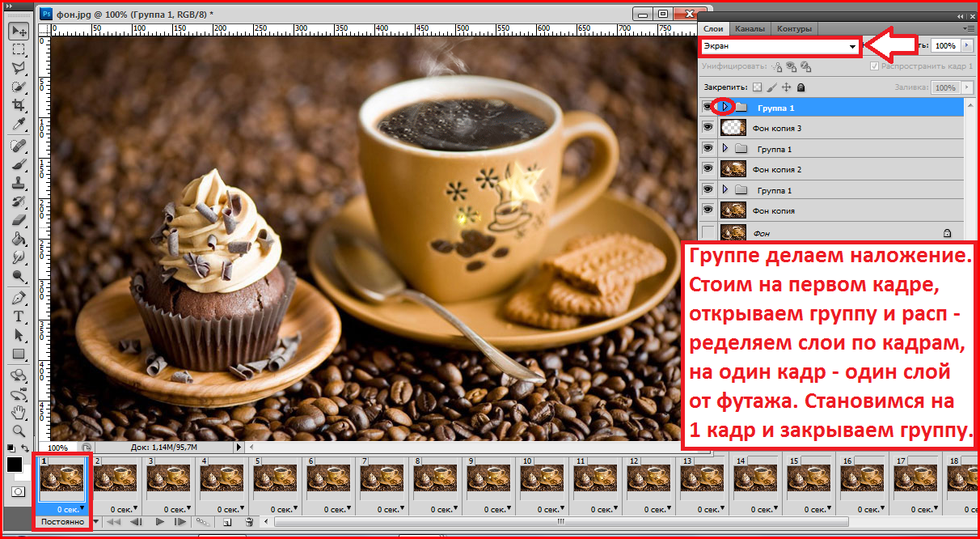Select the Hand tool
980x539 pixels.
(x=19, y=413)
